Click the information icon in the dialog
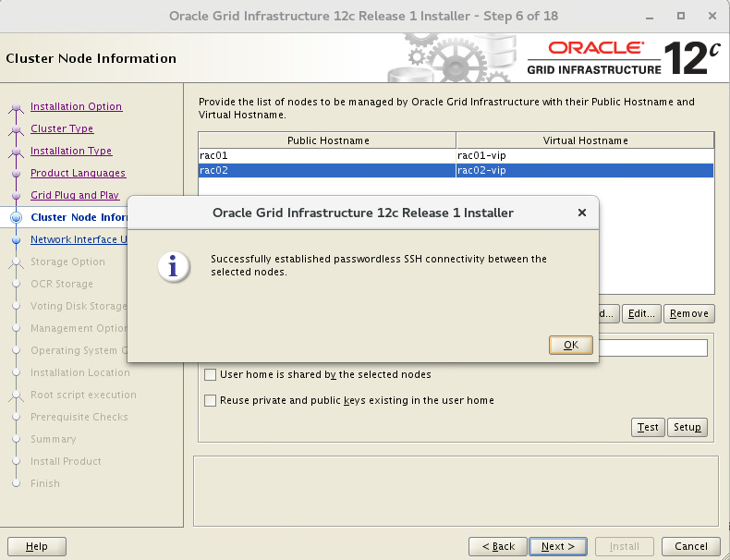The image size is (730, 560). pyautogui.click(x=174, y=267)
